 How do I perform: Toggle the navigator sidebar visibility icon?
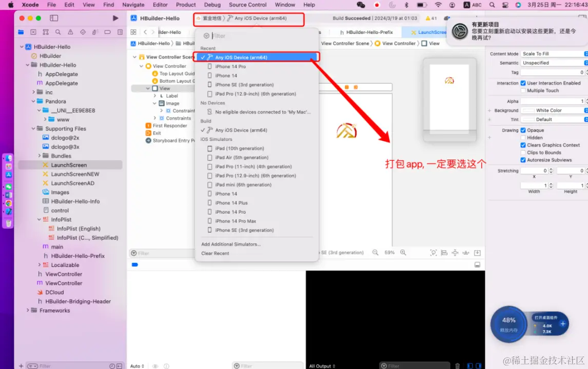pos(54,18)
